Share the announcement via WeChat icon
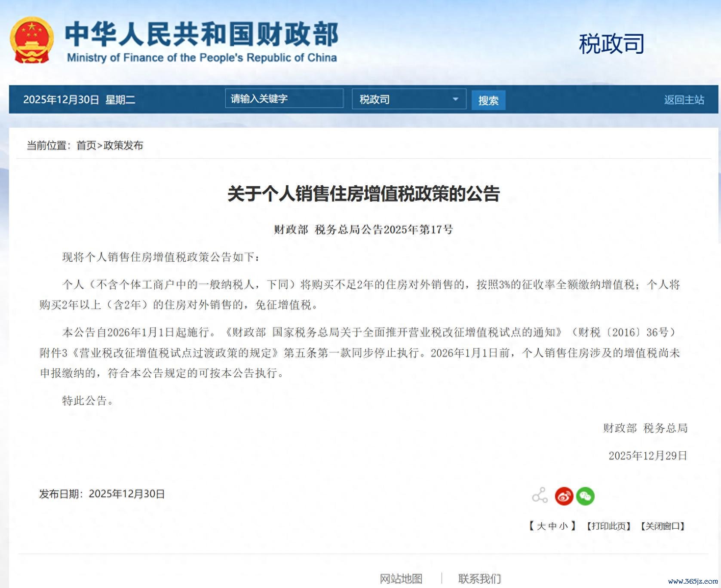The width and height of the screenshot is (721, 588). coord(585,496)
